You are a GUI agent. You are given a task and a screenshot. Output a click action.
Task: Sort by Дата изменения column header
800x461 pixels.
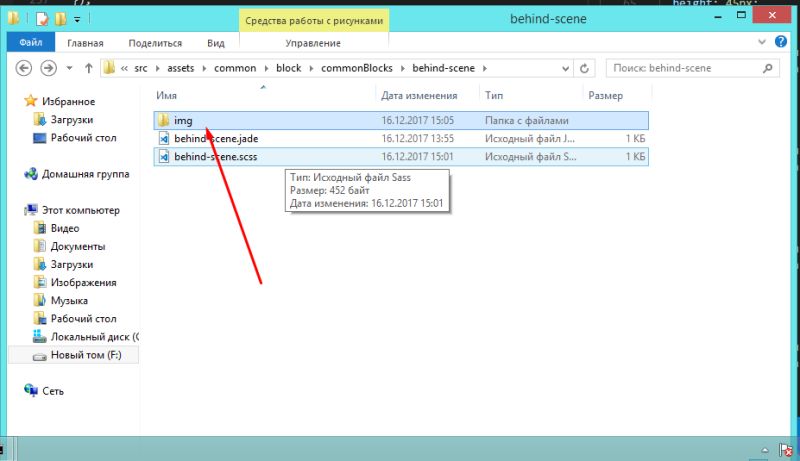419,96
